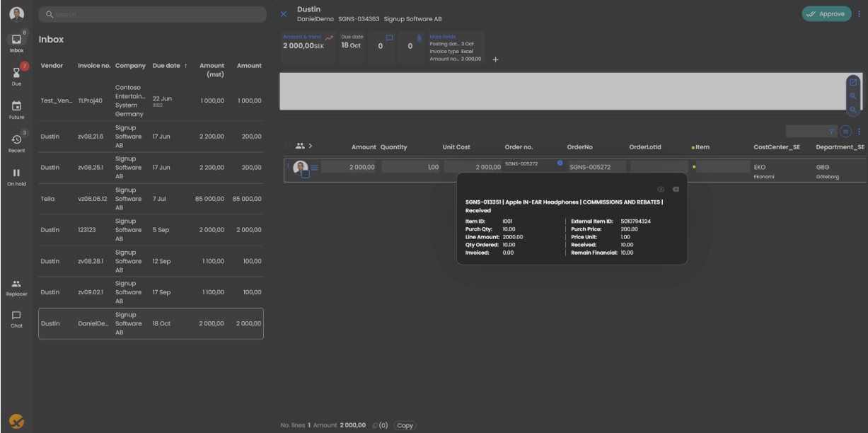The image size is (868, 433).
Task: Open the Chat icon in sidebar
Action: coord(16,316)
